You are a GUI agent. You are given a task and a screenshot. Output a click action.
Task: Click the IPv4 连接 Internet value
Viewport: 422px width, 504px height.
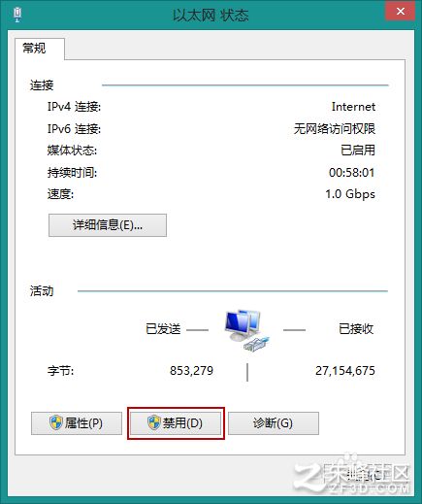click(x=353, y=107)
